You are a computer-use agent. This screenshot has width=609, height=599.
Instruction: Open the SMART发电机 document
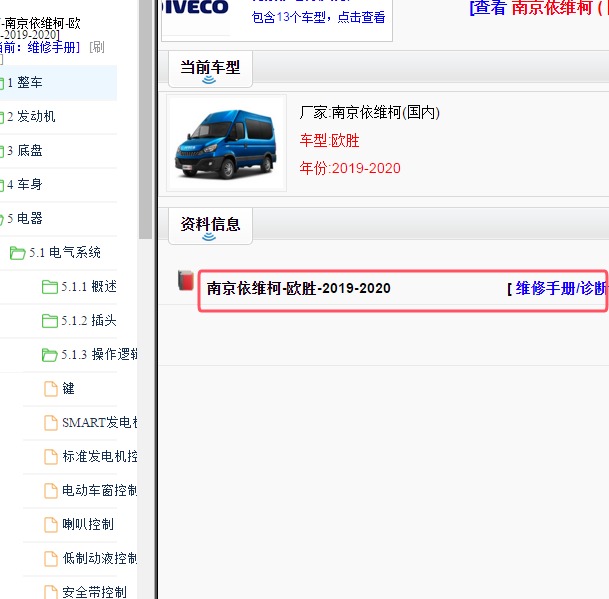(x=100, y=422)
